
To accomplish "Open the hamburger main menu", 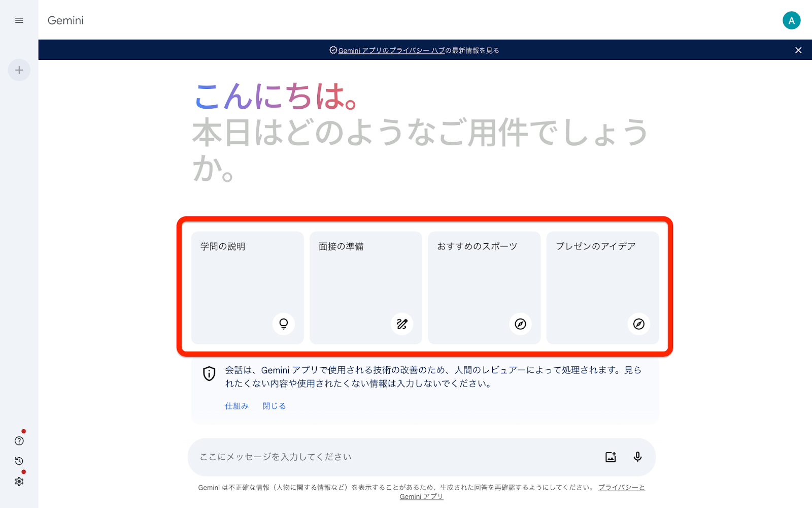I will click(x=19, y=20).
